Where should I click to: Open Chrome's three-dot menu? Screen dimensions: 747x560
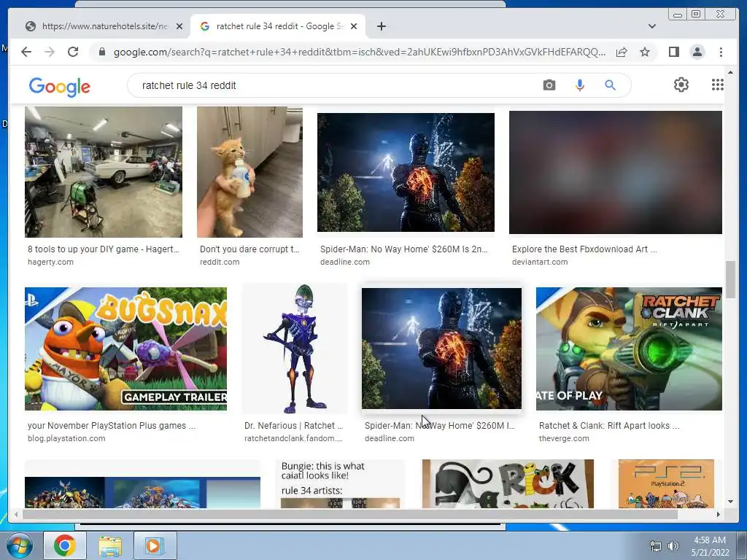tap(721, 52)
